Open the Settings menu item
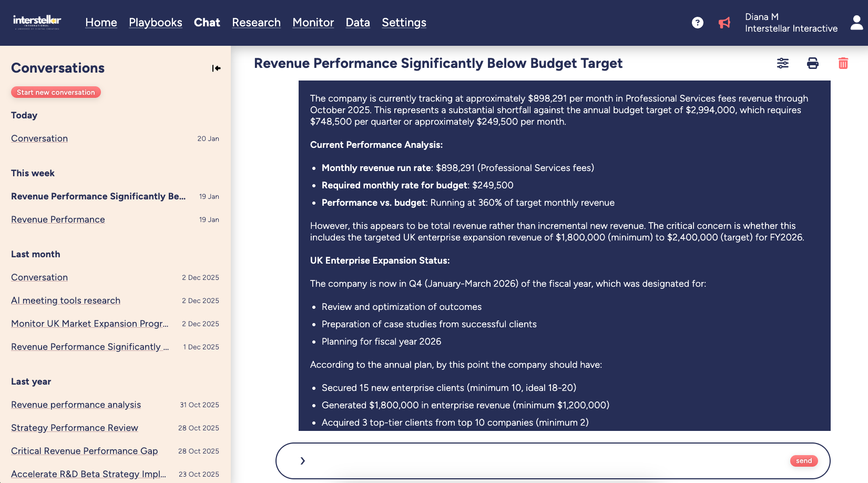This screenshot has height=483, width=868. click(x=404, y=23)
